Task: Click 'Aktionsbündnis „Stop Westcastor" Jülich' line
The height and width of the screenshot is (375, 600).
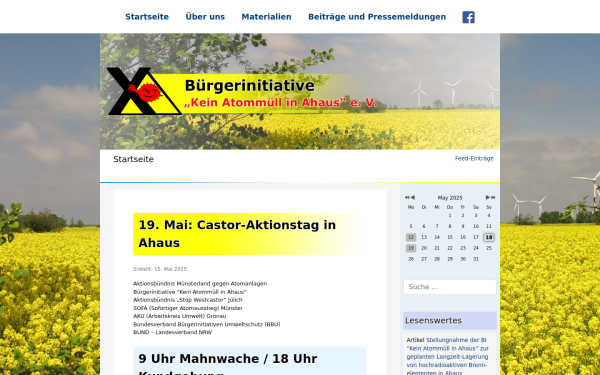Action: tap(188, 300)
